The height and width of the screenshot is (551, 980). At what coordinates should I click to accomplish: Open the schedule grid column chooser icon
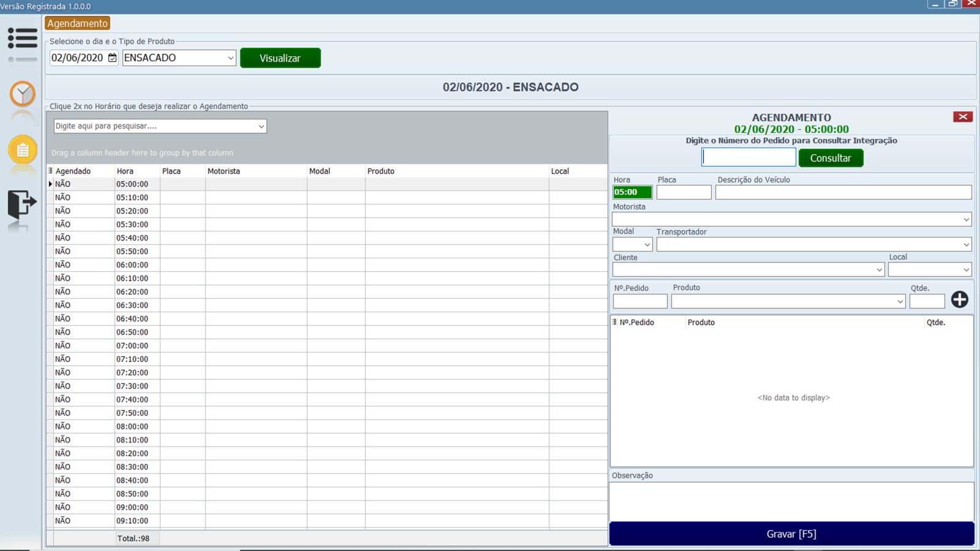(50, 171)
